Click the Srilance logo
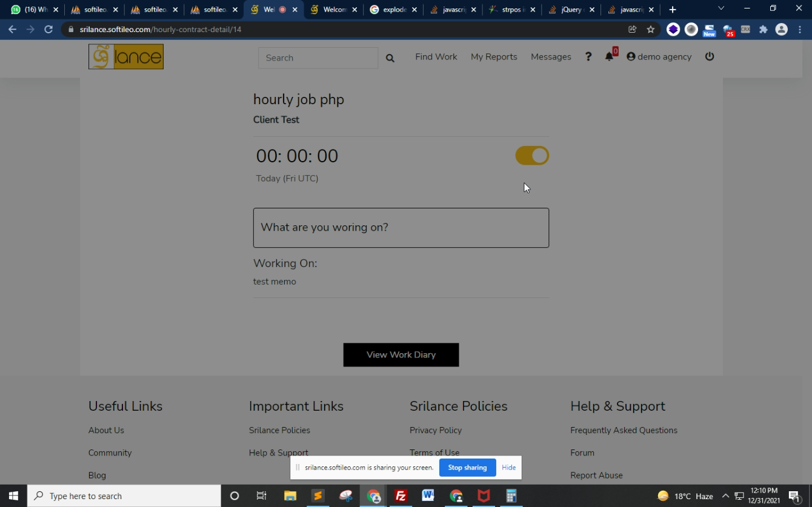Image resolution: width=812 pixels, height=507 pixels. [126, 57]
